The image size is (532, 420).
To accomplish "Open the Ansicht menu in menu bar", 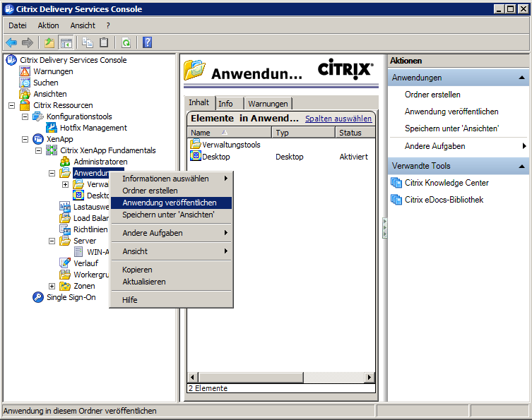I will pos(83,25).
